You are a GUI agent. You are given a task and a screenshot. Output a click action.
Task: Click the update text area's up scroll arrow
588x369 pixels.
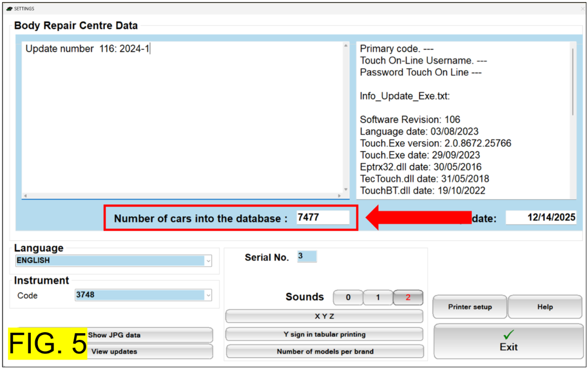tap(346, 45)
